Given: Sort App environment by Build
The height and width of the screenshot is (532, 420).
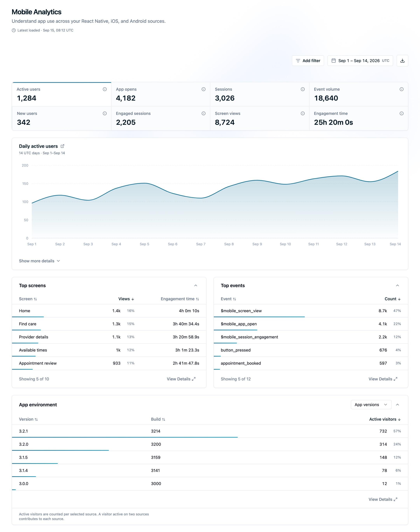Looking at the screenshot, I should coord(158,419).
